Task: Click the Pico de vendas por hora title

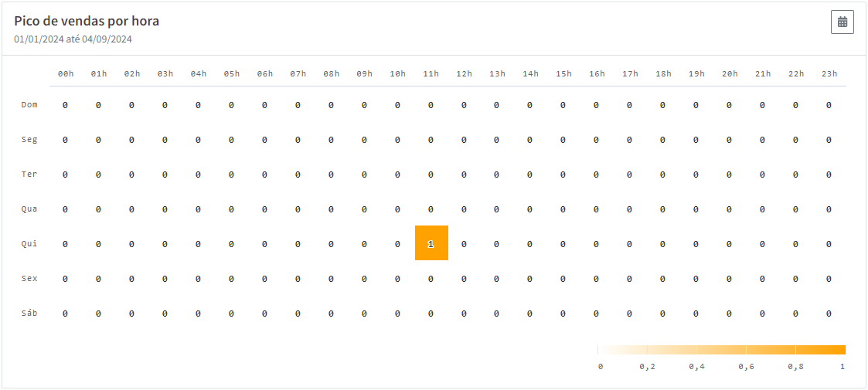Action: [x=87, y=22]
